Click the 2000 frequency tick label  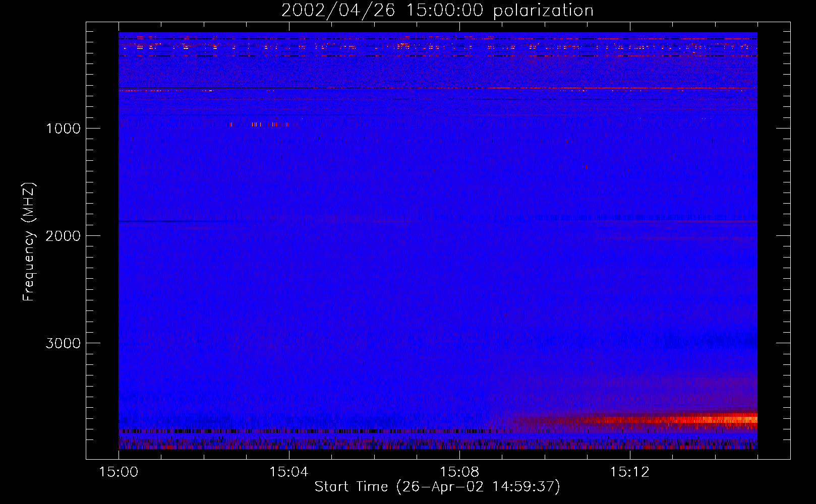point(63,236)
